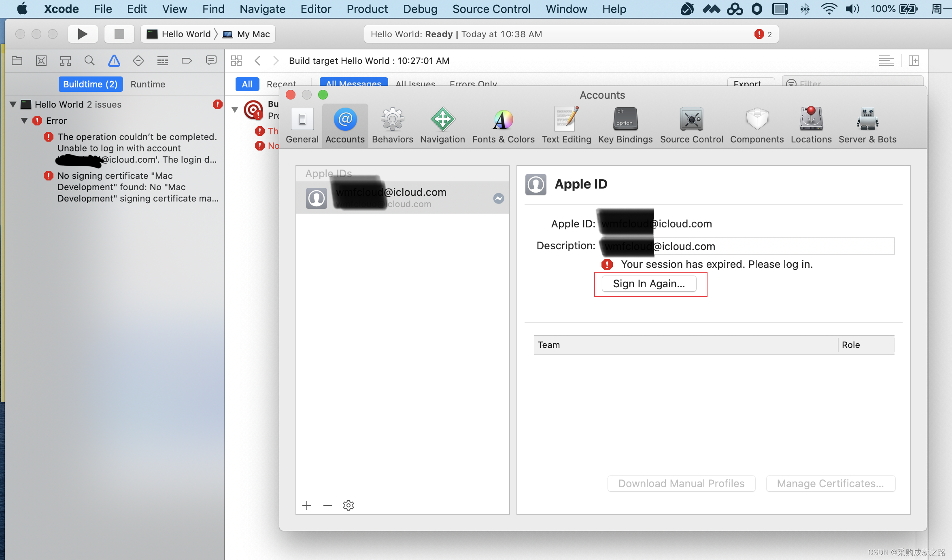Select the icloud.com account row
Screen dimensions: 952x560
click(x=402, y=197)
